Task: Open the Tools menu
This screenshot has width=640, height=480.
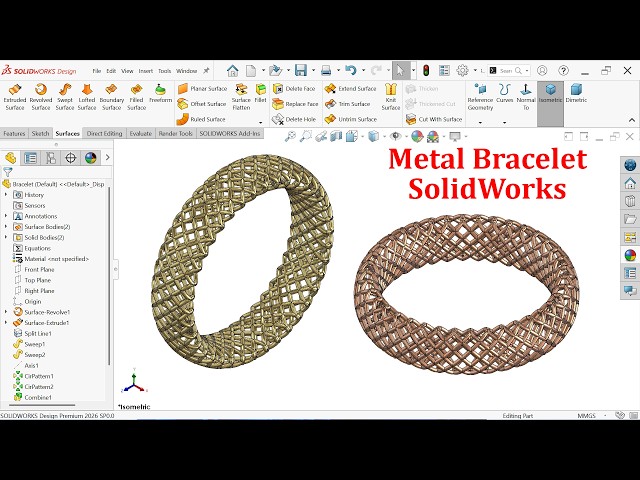Action: [164, 71]
